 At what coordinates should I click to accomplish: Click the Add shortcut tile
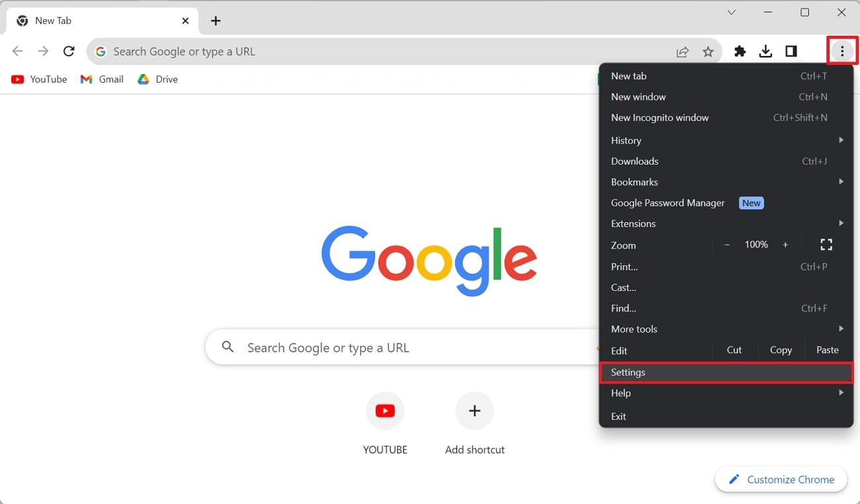tap(475, 423)
